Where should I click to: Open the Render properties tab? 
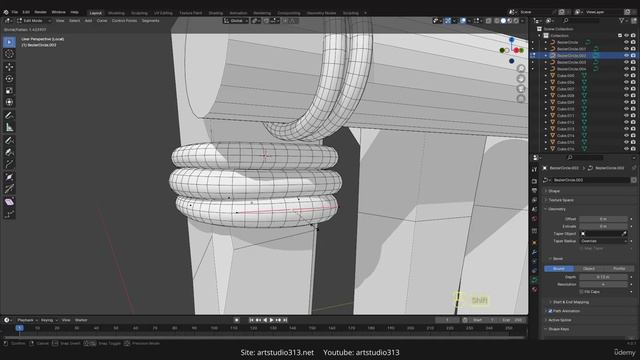click(534, 181)
